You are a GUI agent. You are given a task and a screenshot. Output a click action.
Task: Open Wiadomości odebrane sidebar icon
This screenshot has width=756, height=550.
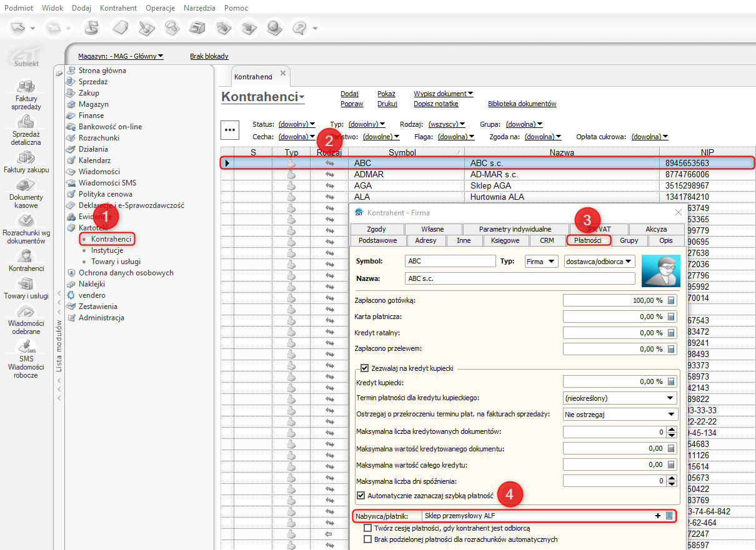(26, 312)
